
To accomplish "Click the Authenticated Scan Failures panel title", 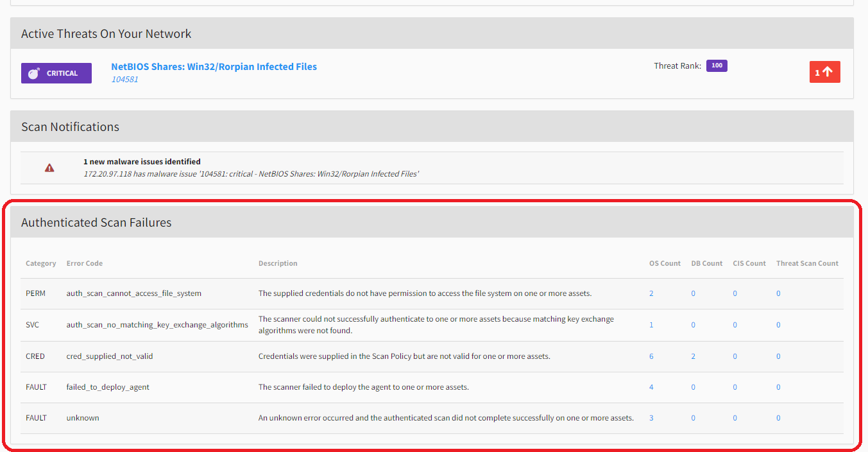I will [x=96, y=223].
